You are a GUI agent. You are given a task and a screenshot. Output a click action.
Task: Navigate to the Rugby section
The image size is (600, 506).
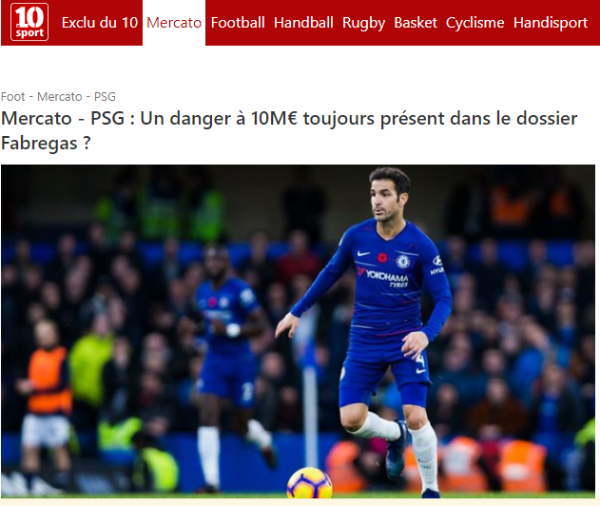[x=364, y=23]
